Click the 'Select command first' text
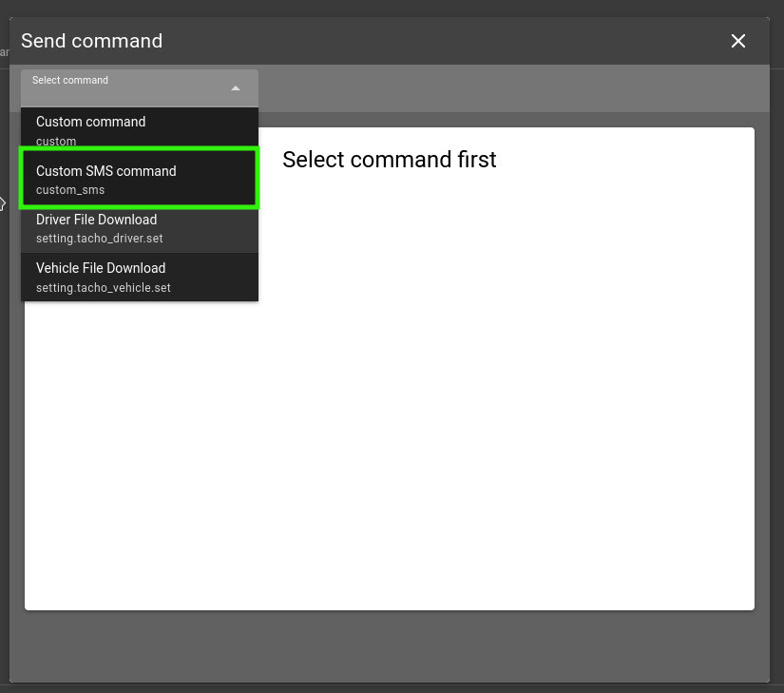Viewport: 784px width, 693px height. coord(389,160)
